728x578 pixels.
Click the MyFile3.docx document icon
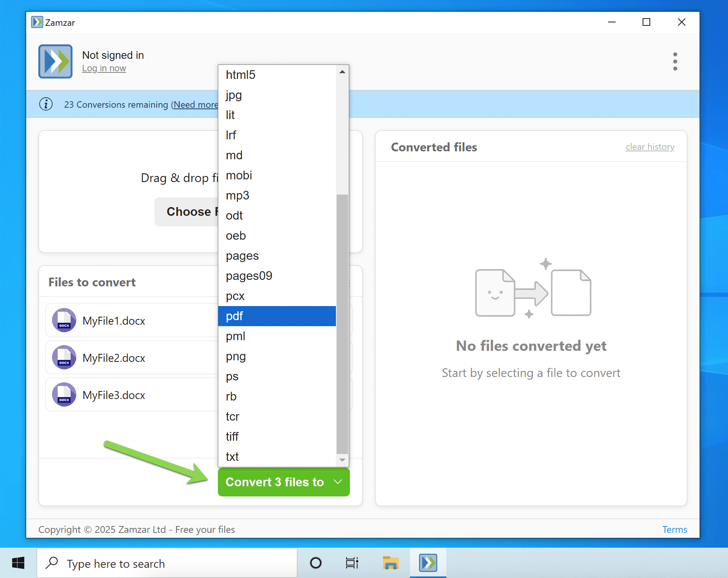point(64,395)
